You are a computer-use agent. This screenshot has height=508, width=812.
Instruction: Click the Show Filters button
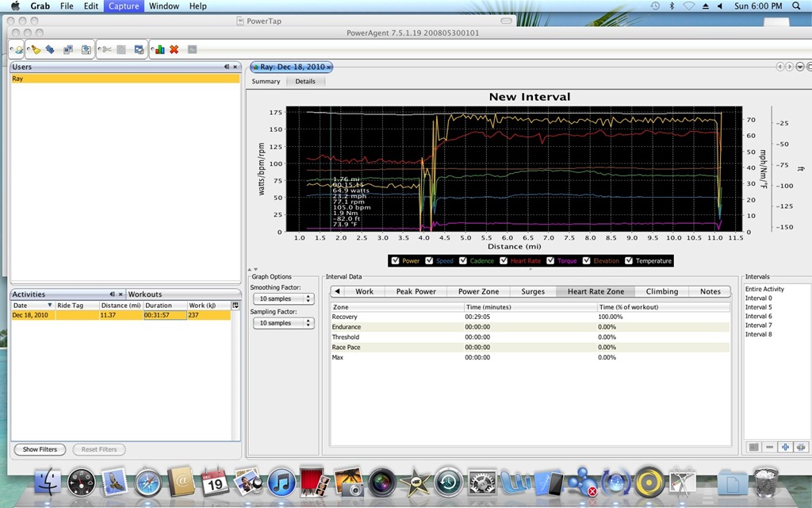40,449
